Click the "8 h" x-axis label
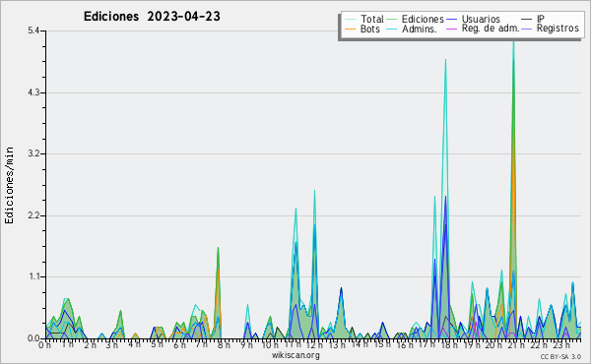 click(224, 345)
